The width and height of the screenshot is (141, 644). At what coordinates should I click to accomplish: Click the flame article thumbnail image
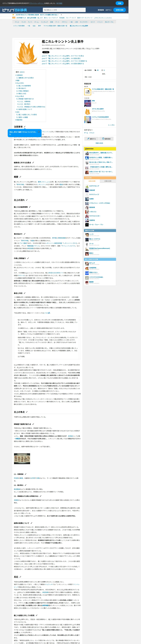tap(27, 53)
